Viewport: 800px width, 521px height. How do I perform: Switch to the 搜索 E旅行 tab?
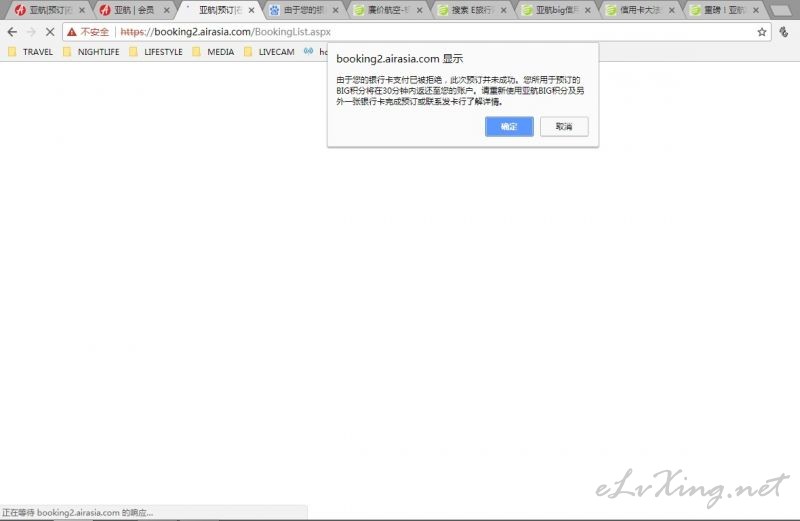tap(472, 10)
